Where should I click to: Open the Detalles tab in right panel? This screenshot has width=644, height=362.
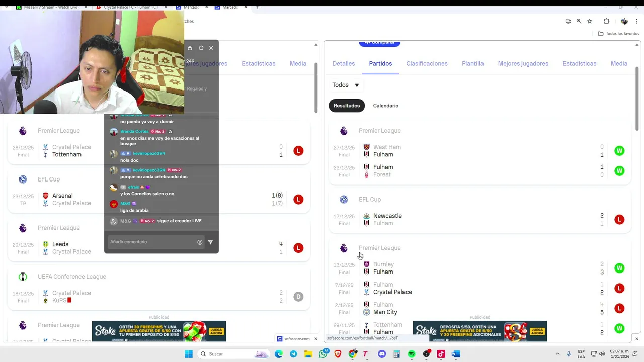344,64
